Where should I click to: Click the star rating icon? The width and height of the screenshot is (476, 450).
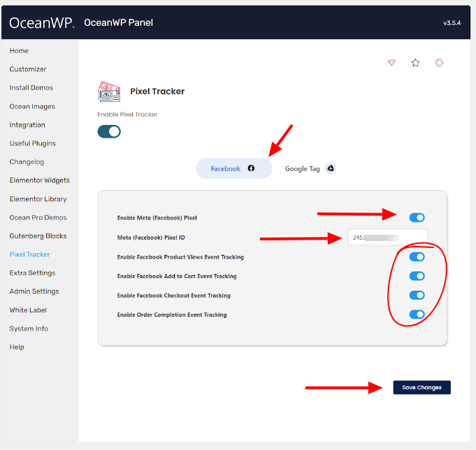coord(415,62)
